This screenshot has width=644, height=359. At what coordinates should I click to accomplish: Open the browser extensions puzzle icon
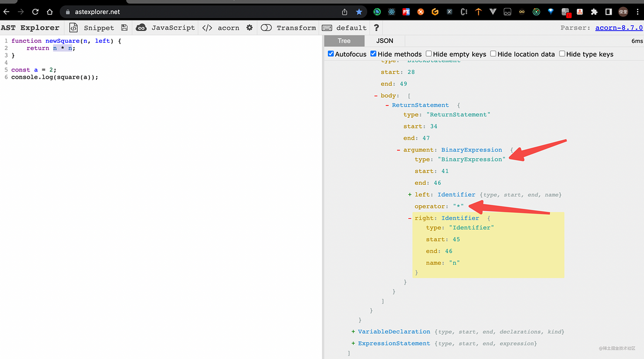pos(594,12)
